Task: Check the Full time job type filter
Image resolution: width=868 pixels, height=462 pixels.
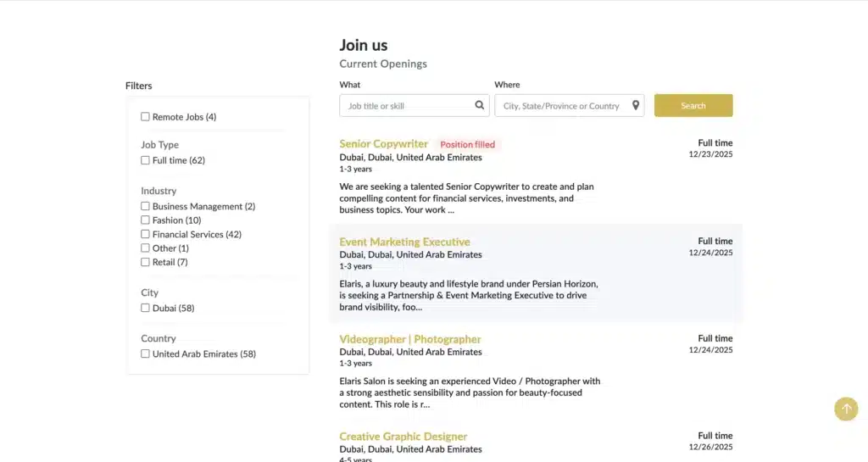Action: coord(145,160)
